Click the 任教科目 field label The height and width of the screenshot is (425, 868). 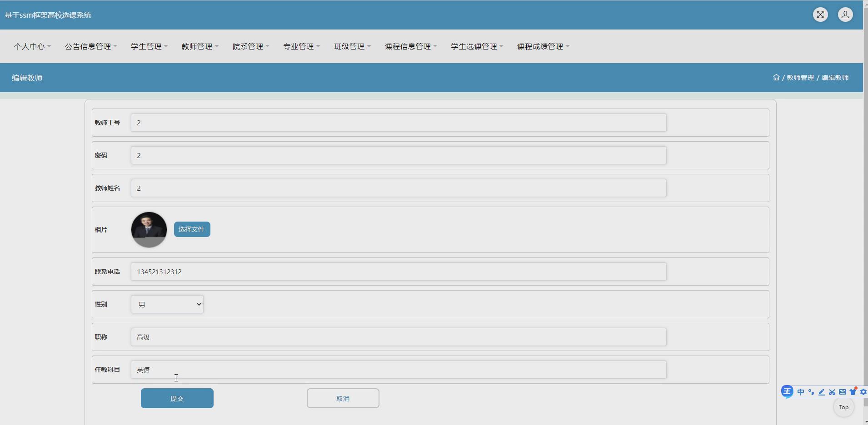(x=107, y=370)
